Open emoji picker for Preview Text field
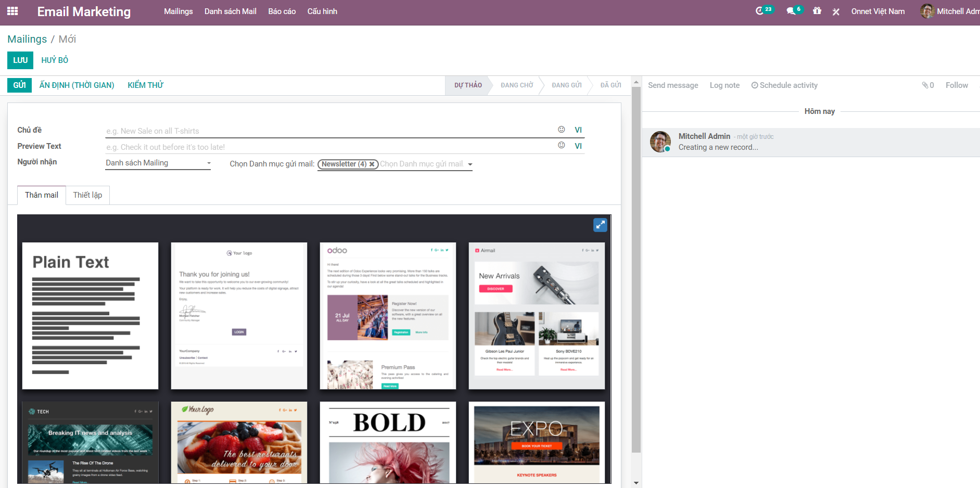The width and height of the screenshot is (980, 488). (x=561, y=146)
